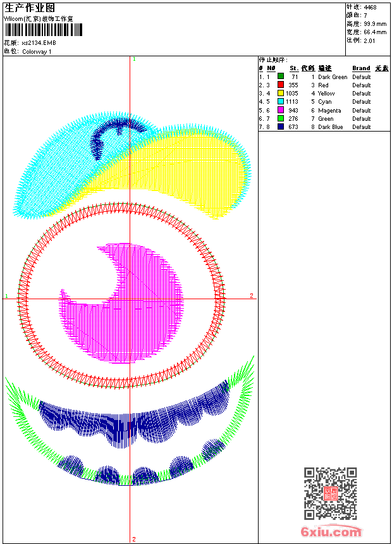Click the 'Magenta' description text
This screenshot has width=392, height=544.
click(x=329, y=110)
